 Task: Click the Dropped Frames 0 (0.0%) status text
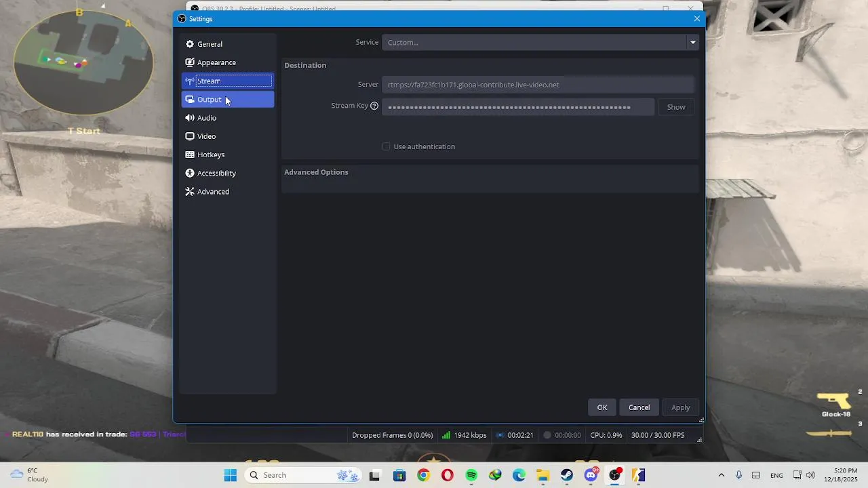click(392, 435)
